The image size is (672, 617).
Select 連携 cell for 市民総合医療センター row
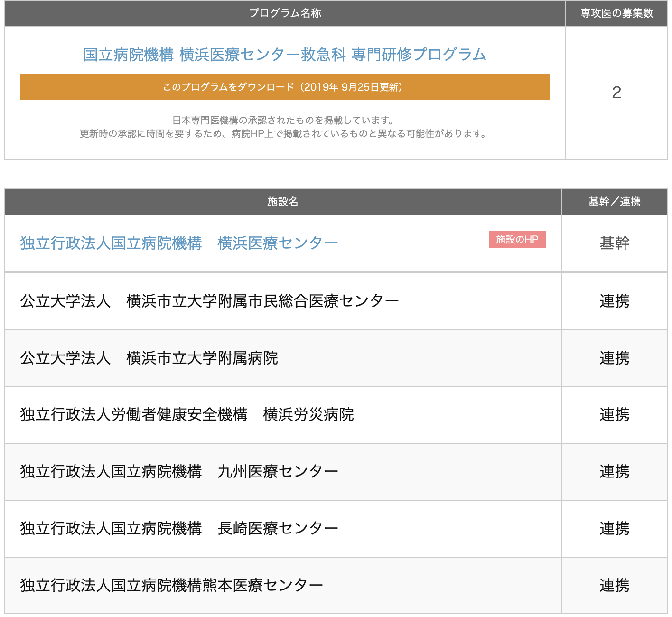(615, 301)
